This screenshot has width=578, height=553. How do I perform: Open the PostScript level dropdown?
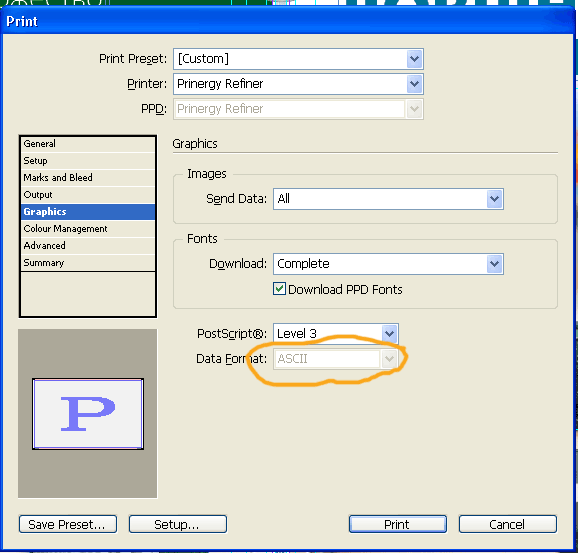click(x=335, y=334)
